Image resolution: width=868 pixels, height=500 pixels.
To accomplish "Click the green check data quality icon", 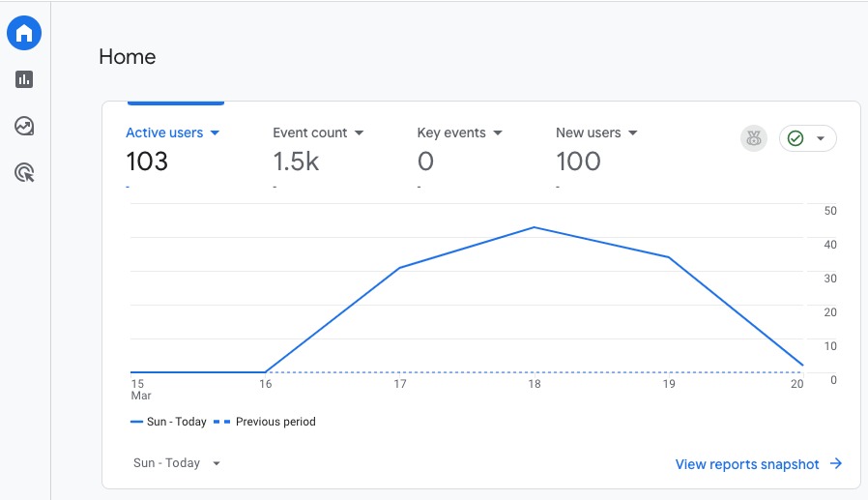I will 795,138.
